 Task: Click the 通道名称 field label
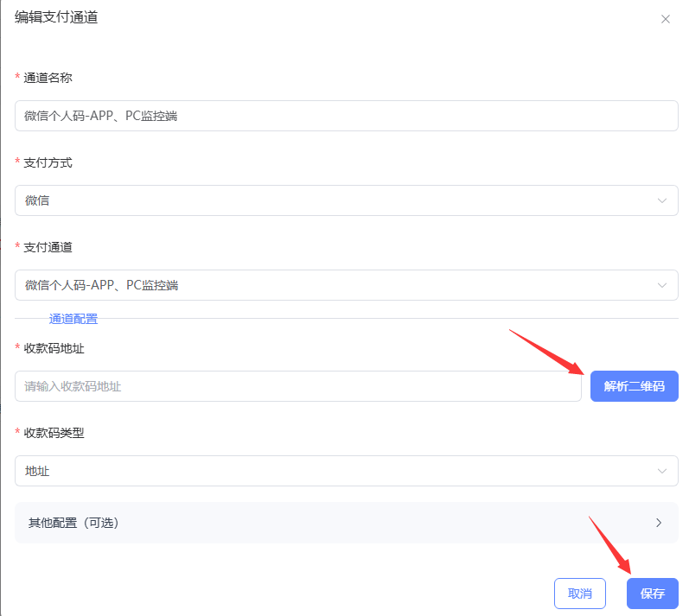coord(48,78)
